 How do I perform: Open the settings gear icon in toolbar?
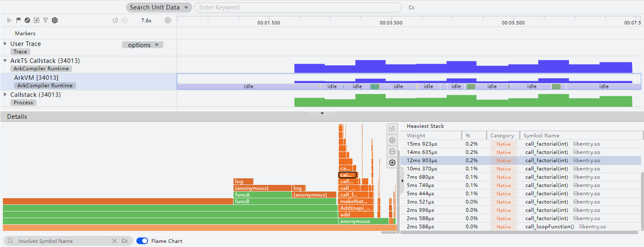[54, 20]
